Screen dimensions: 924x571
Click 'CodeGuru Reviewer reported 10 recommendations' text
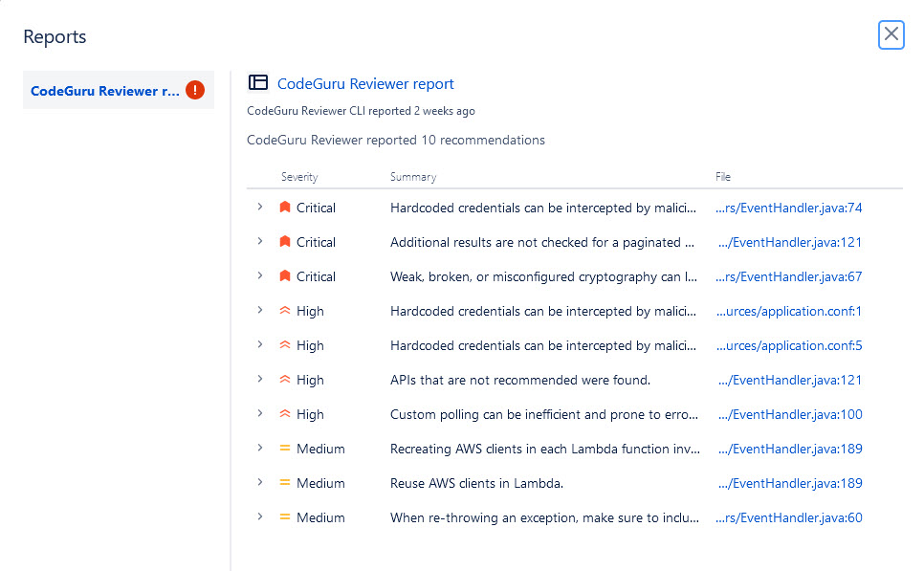click(395, 141)
